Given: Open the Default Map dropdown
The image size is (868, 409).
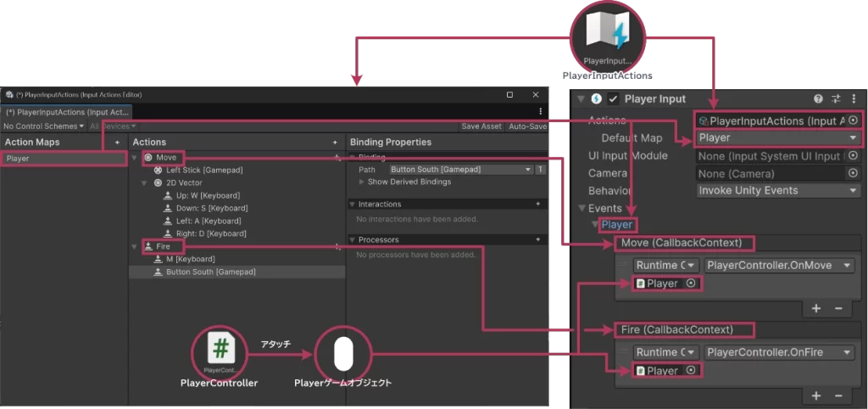Looking at the screenshot, I should (777, 137).
